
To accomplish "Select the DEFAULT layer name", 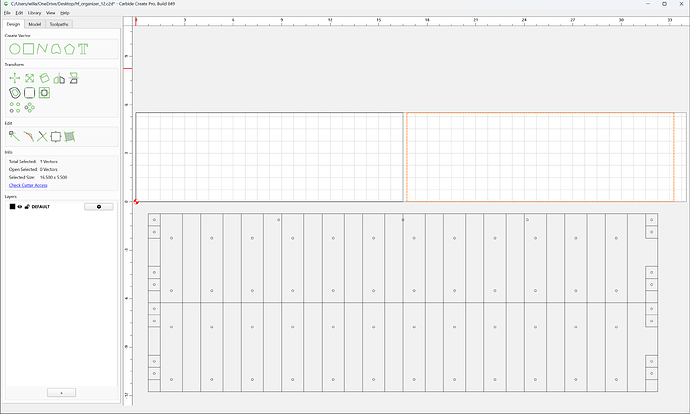I will 40,206.
